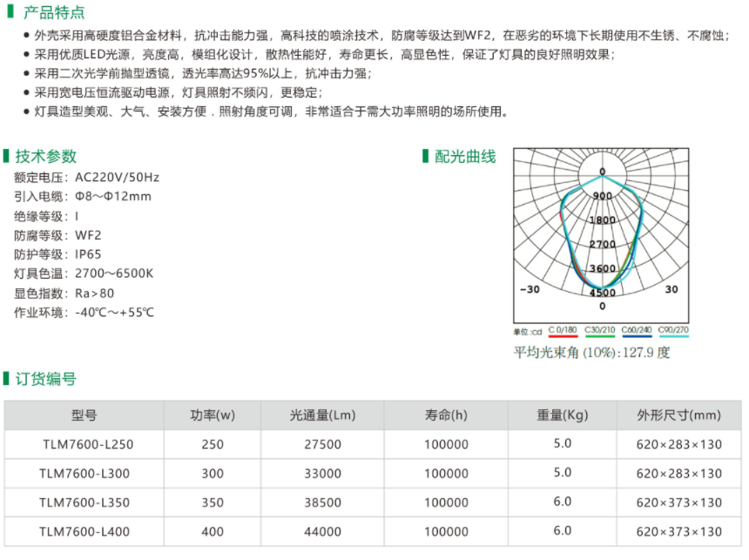Click the 功率(w) column header
The image size is (749, 560).
[x=213, y=415]
